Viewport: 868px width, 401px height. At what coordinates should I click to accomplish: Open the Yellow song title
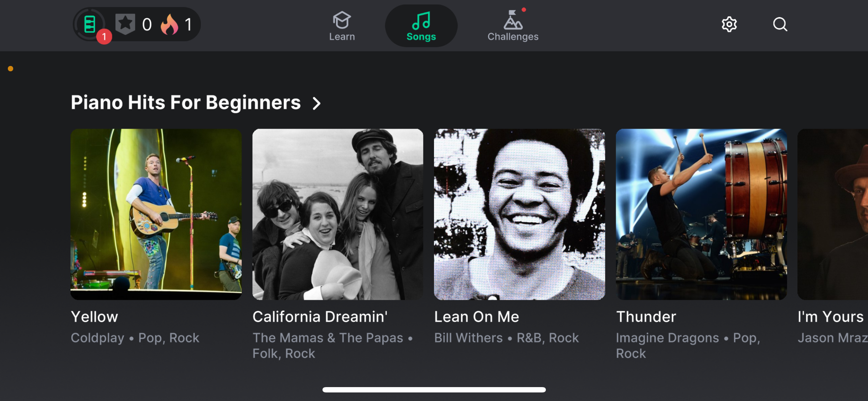[94, 317]
